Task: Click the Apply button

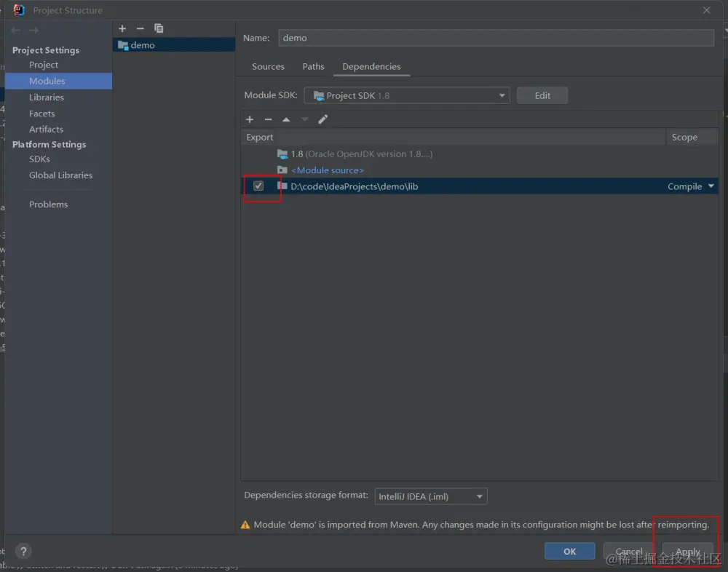Action: click(688, 551)
